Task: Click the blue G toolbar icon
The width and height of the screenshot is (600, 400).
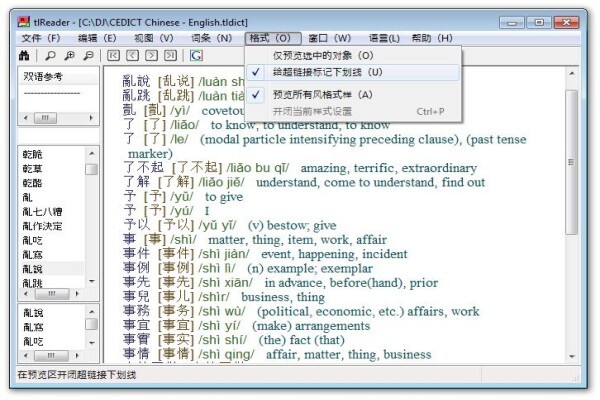Action: coord(196,56)
